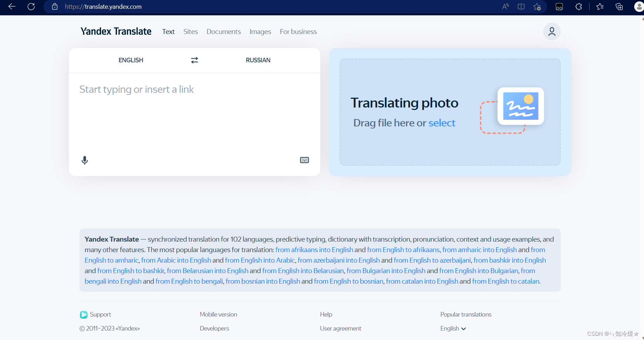
Task: Open the browser extensions puzzle icon
Action: coord(579,7)
